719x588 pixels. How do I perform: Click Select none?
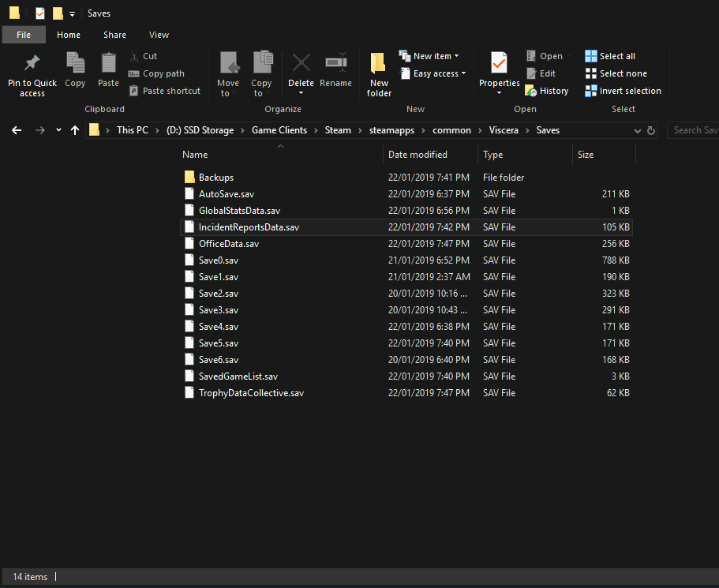coord(616,73)
